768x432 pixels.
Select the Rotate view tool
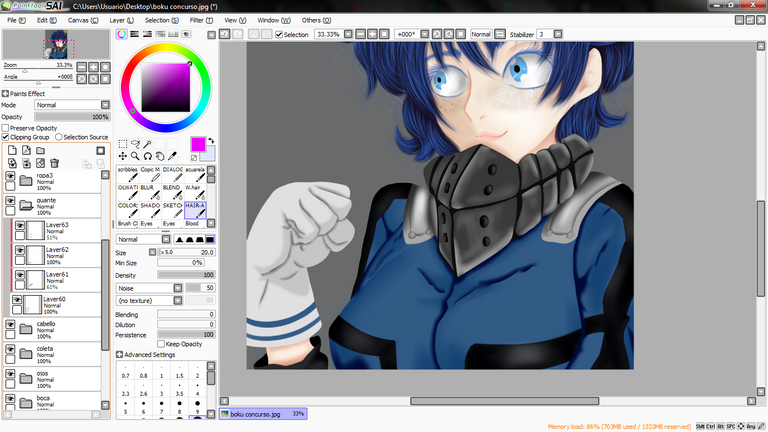[147, 156]
